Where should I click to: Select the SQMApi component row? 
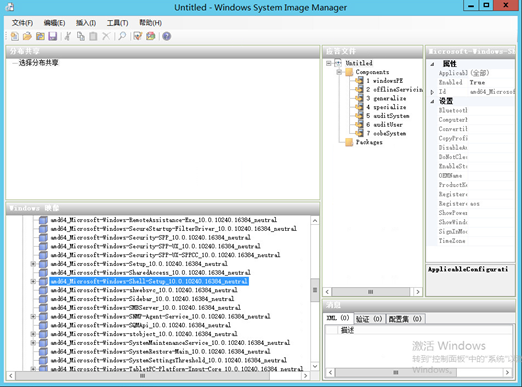tap(141, 325)
